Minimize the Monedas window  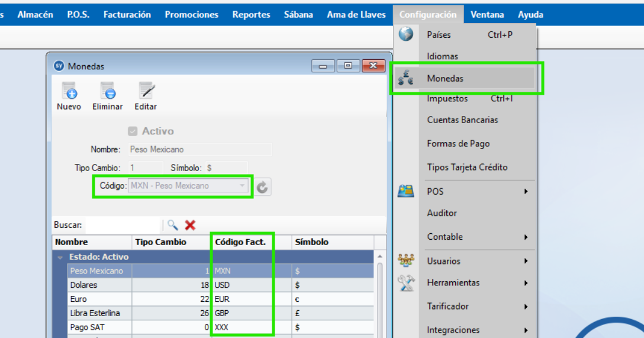(323, 66)
